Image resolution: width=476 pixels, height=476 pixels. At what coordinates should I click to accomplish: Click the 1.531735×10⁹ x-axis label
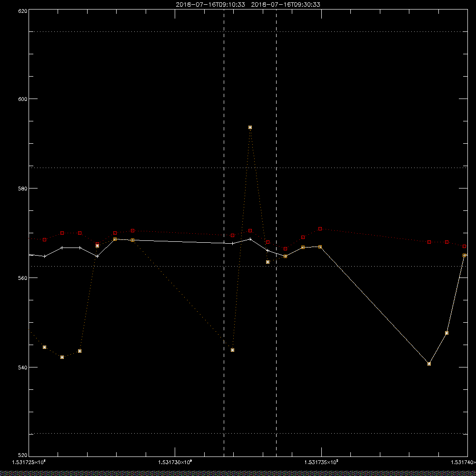(x=321, y=462)
